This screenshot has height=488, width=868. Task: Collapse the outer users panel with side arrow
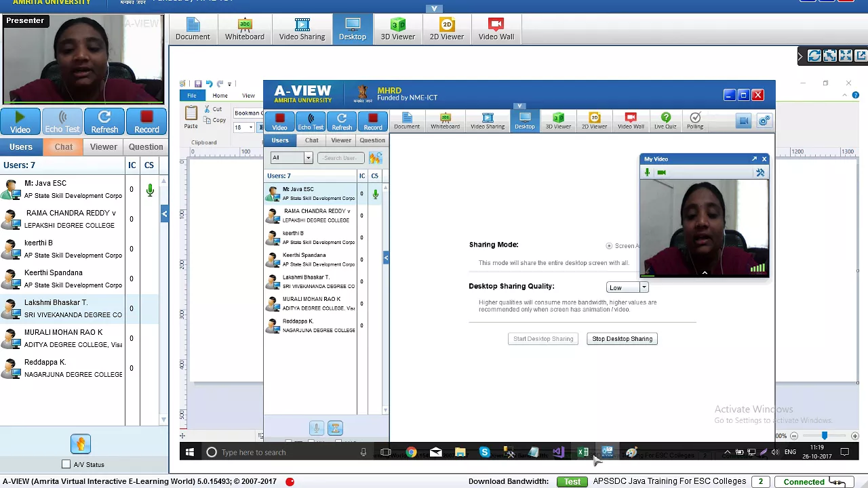coord(164,214)
